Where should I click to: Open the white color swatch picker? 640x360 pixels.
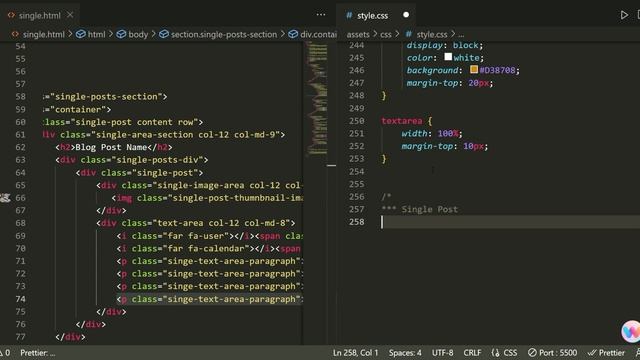pos(448,57)
